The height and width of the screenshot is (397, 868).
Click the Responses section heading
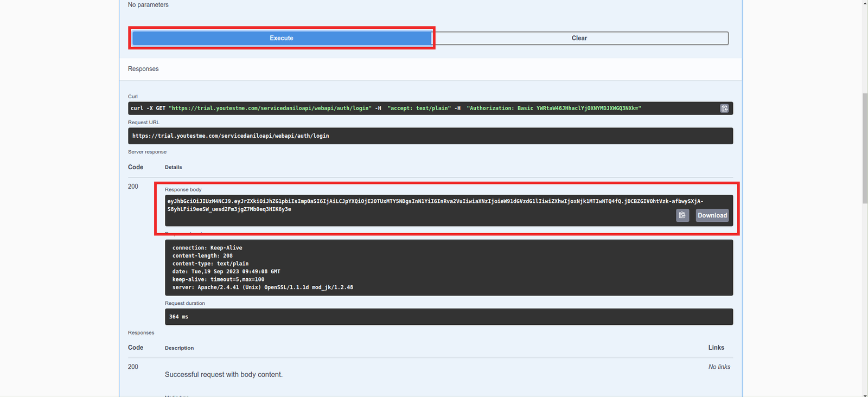coord(143,69)
